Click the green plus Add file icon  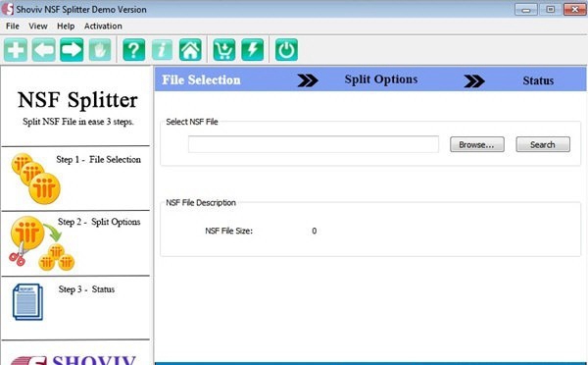[x=16, y=50]
